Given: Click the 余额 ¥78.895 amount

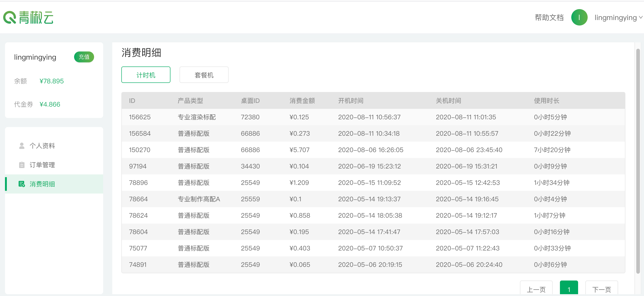Looking at the screenshot, I should pyautogui.click(x=52, y=81).
